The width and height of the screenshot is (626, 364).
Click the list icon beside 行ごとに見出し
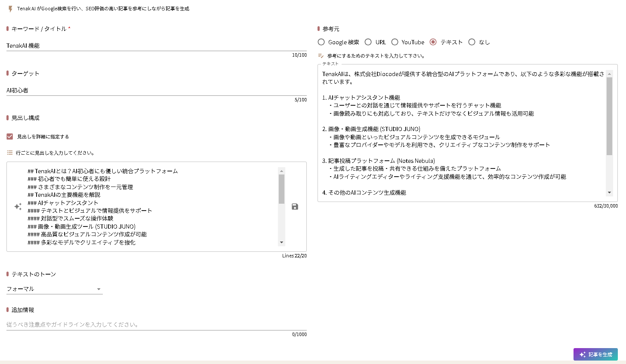click(x=10, y=153)
